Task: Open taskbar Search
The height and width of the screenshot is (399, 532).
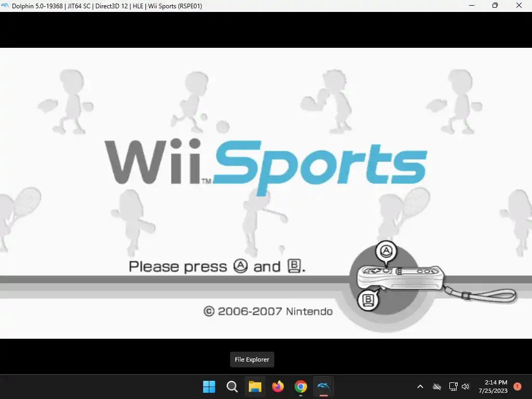Action: (232, 387)
